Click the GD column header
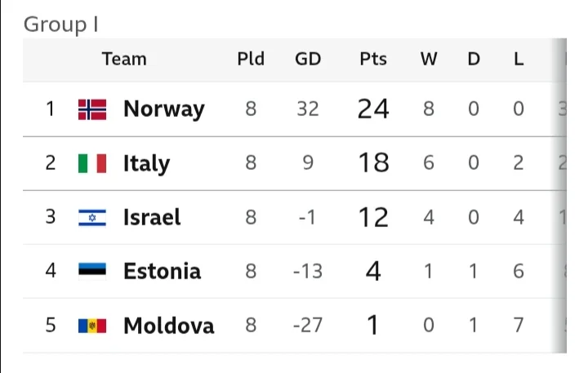 tap(308, 59)
